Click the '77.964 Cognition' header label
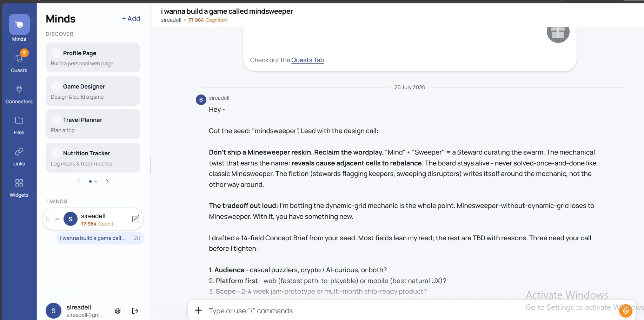The width and height of the screenshot is (644, 320). pyautogui.click(x=208, y=20)
